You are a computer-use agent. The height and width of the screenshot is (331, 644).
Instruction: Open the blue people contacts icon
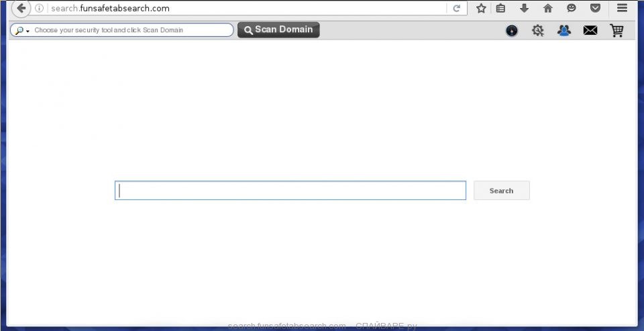pyautogui.click(x=564, y=30)
